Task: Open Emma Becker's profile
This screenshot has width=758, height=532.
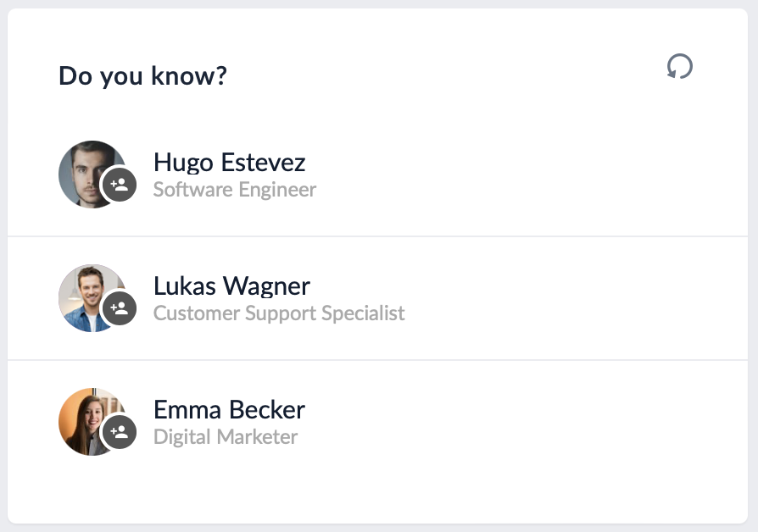Action: (229, 410)
